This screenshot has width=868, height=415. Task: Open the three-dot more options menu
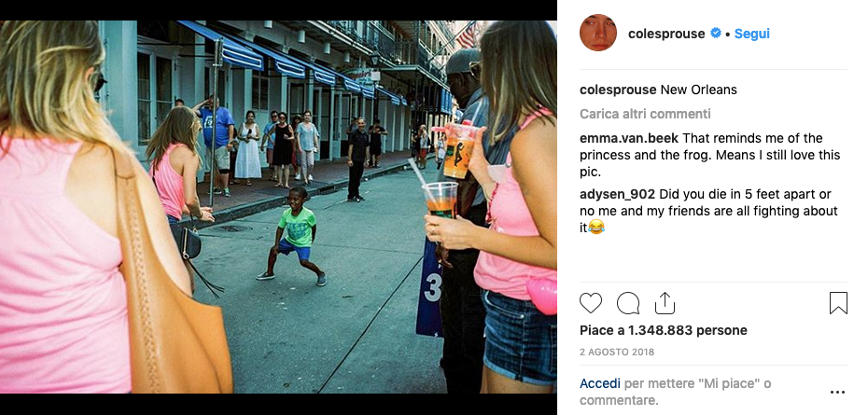coord(837,393)
